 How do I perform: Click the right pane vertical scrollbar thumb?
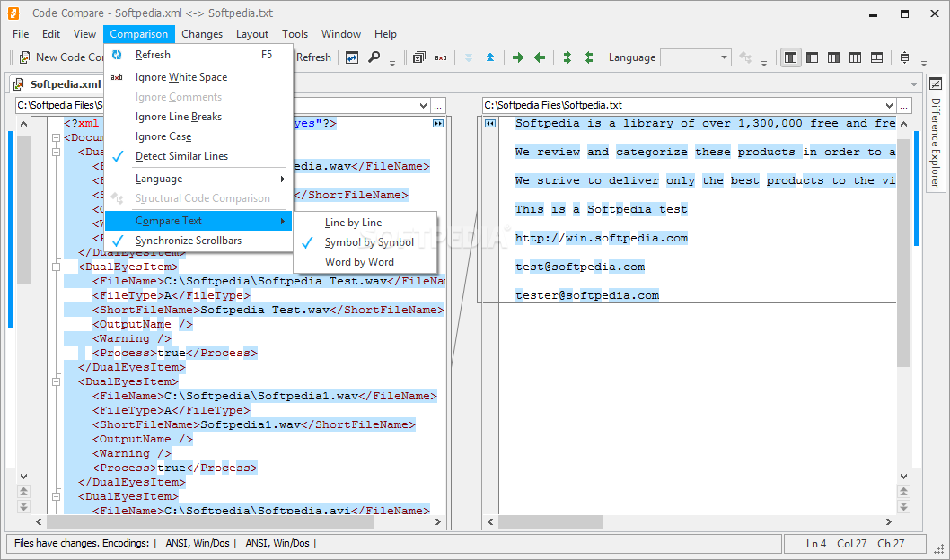click(x=903, y=252)
